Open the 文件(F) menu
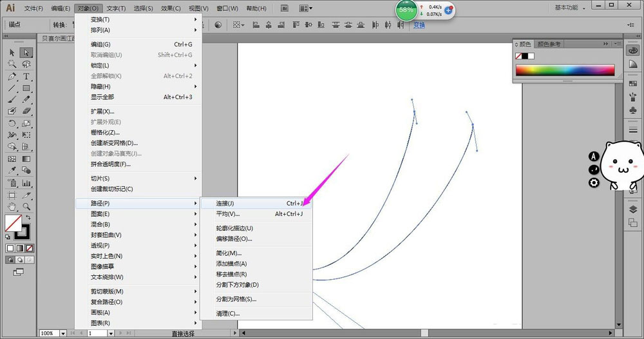 click(33, 8)
